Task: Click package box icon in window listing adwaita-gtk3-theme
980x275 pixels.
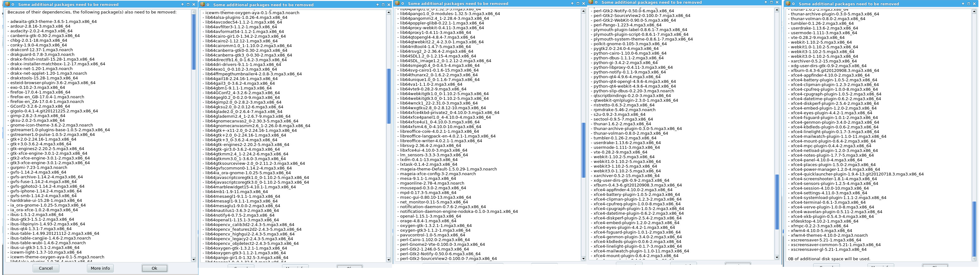Action: click(x=7, y=4)
